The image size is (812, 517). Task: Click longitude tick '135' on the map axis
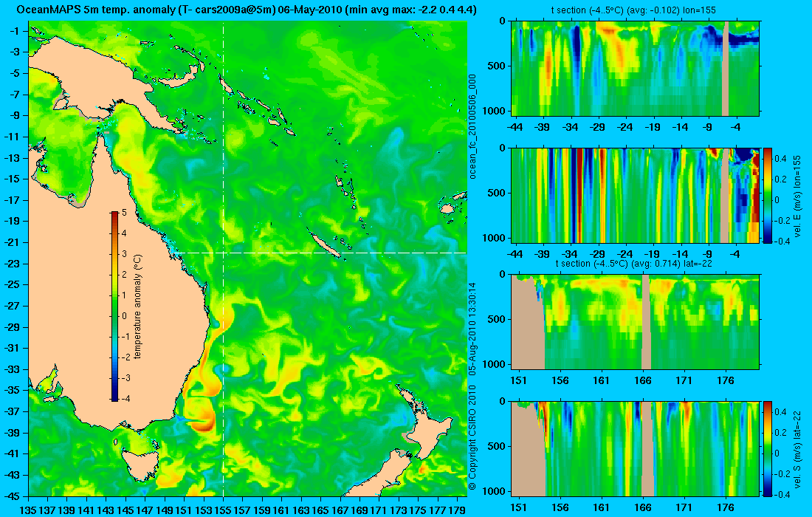(x=28, y=510)
